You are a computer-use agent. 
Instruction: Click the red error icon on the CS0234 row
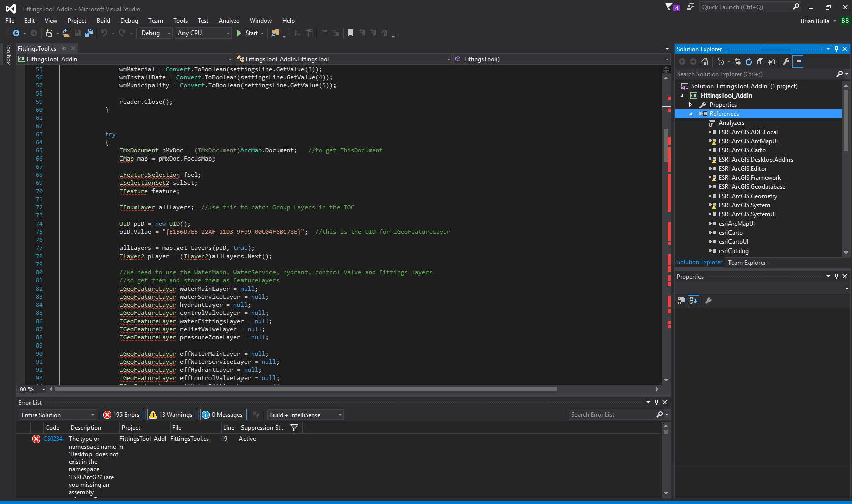pyautogui.click(x=36, y=439)
